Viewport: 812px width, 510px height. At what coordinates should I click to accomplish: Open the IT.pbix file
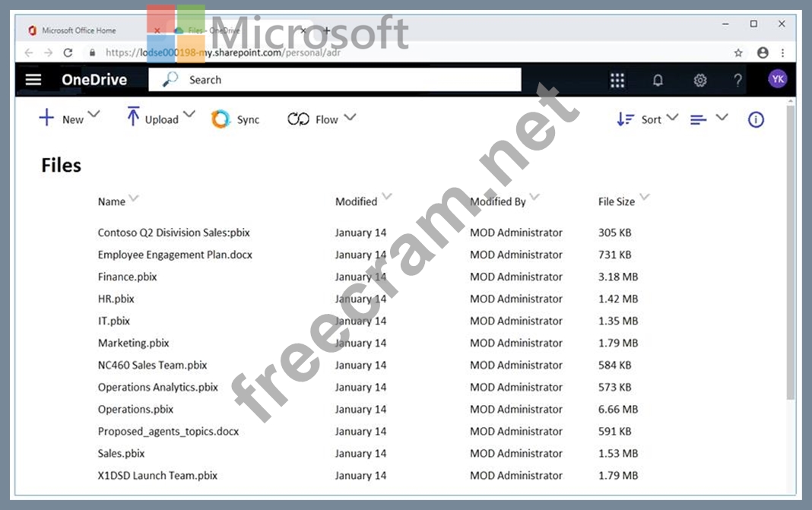click(114, 321)
